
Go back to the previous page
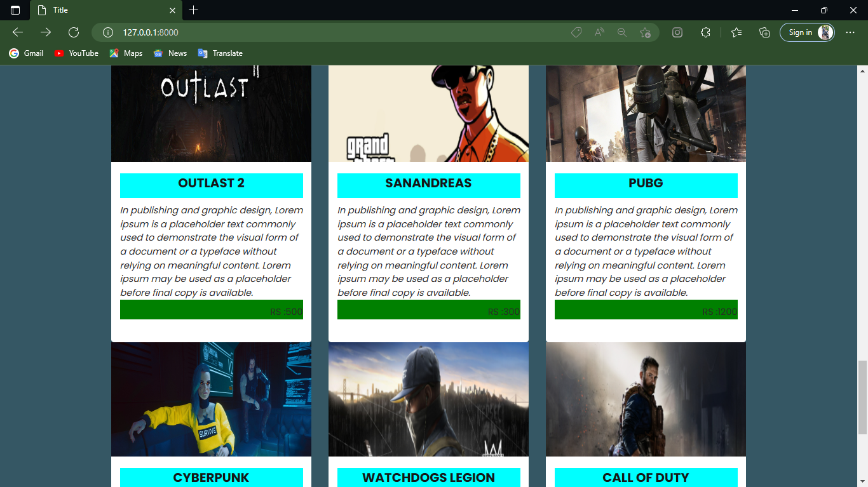pyautogui.click(x=18, y=32)
